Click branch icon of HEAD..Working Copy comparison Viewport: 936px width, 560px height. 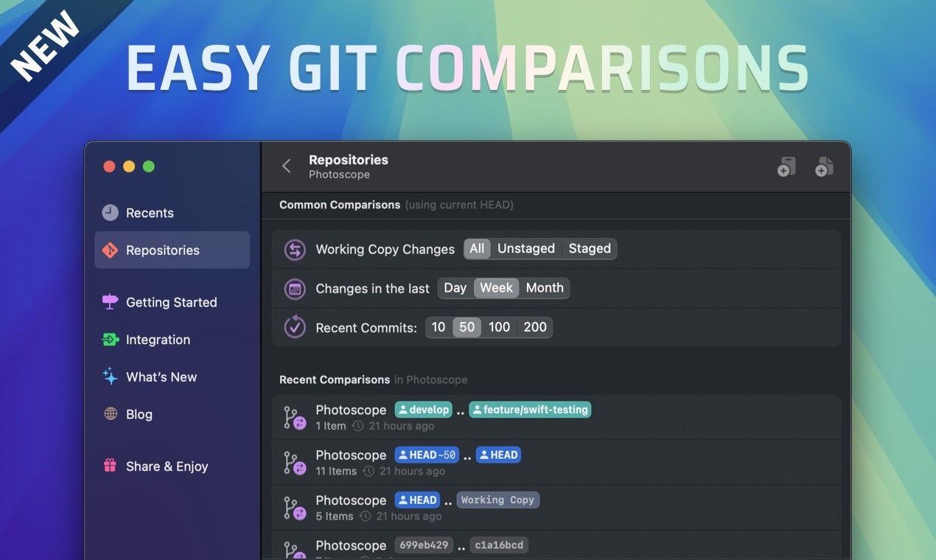295,508
